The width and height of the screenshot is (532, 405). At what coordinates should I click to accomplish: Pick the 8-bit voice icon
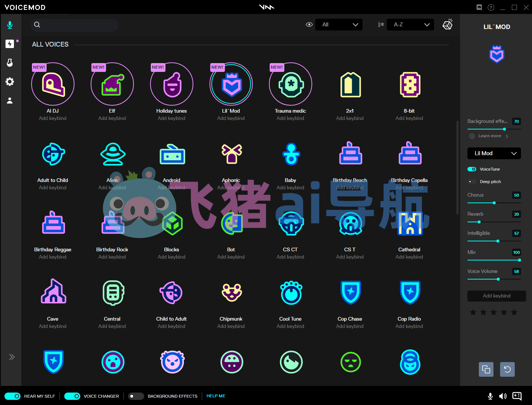click(x=409, y=85)
